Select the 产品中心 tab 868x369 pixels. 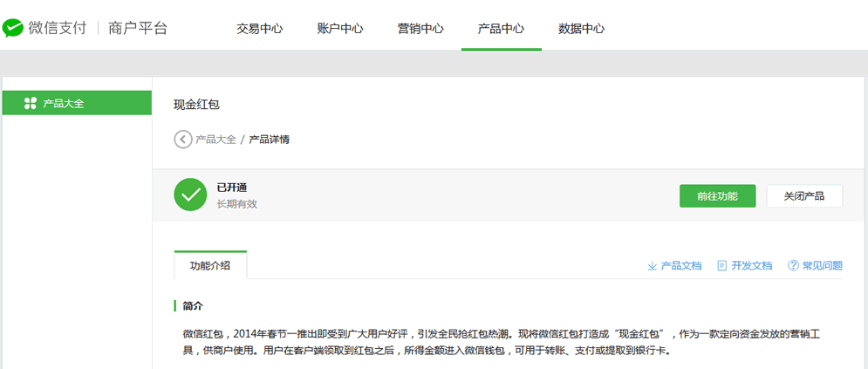[x=501, y=28]
